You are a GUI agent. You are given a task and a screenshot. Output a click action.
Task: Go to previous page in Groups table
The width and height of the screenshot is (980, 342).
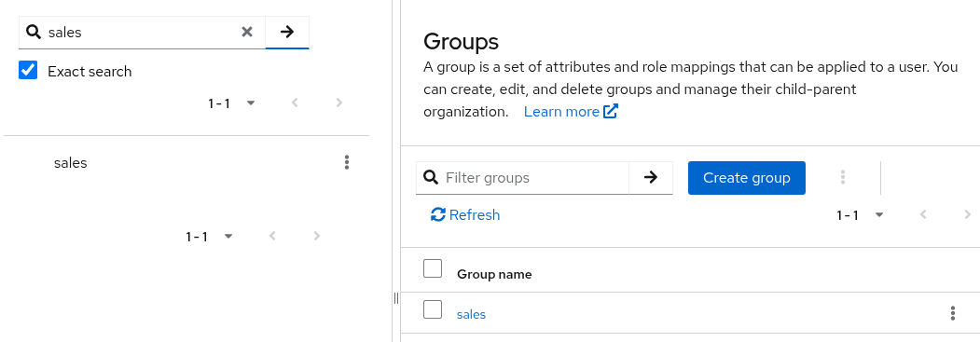[922, 215]
